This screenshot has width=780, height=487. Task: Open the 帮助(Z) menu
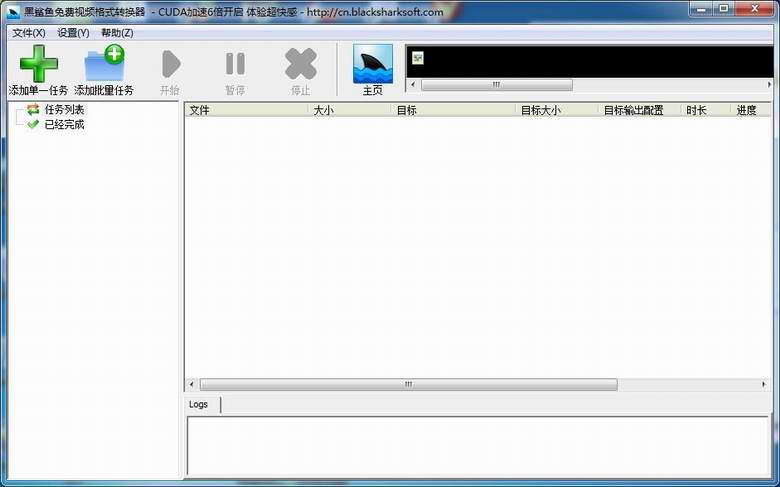(117, 33)
